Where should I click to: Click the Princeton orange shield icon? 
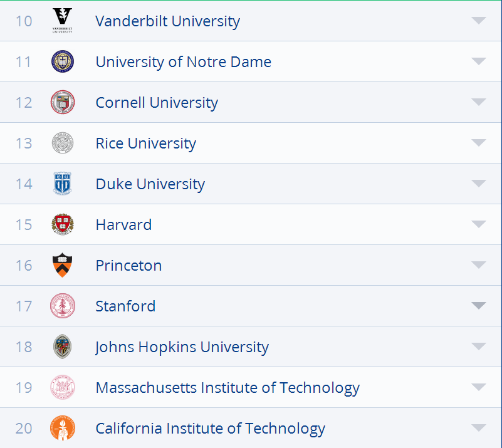63,265
